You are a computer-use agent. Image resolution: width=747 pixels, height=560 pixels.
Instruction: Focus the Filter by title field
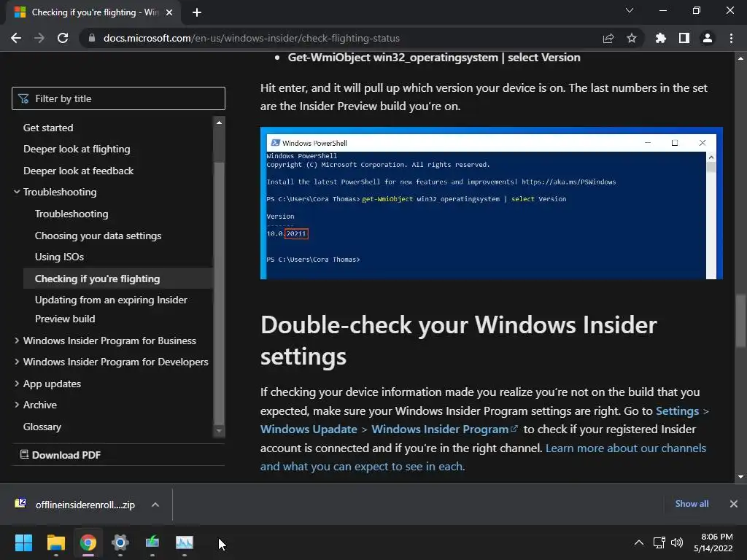[118, 98]
